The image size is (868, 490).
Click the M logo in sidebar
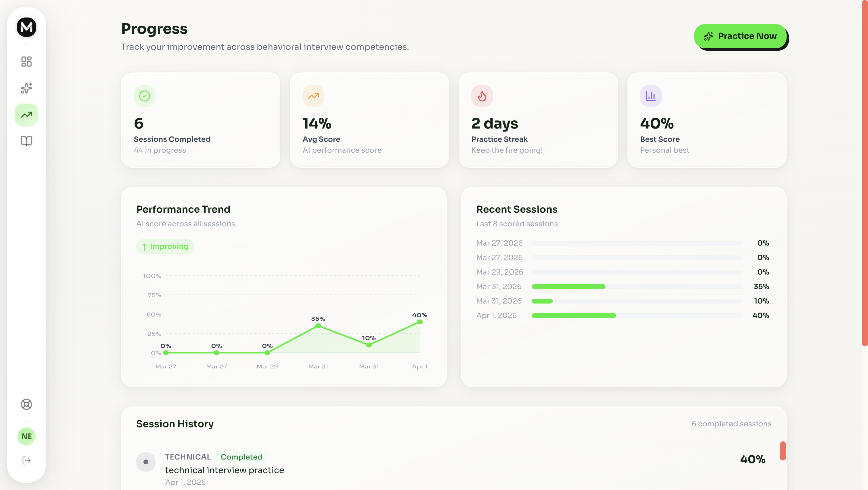26,27
